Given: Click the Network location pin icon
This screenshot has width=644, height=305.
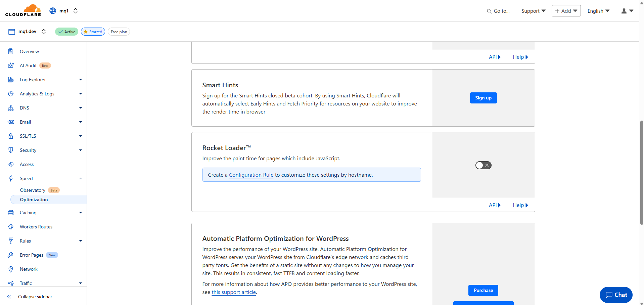Looking at the screenshot, I should pyautogui.click(x=11, y=269).
